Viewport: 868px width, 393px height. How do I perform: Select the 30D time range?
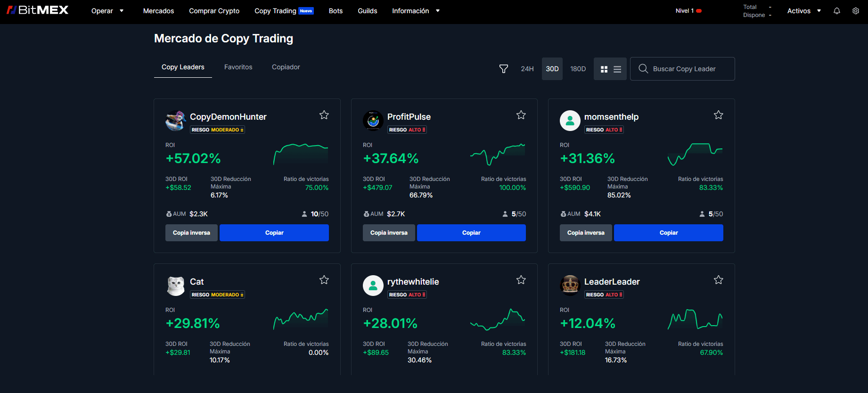pyautogui.click(x=552, y=69)
